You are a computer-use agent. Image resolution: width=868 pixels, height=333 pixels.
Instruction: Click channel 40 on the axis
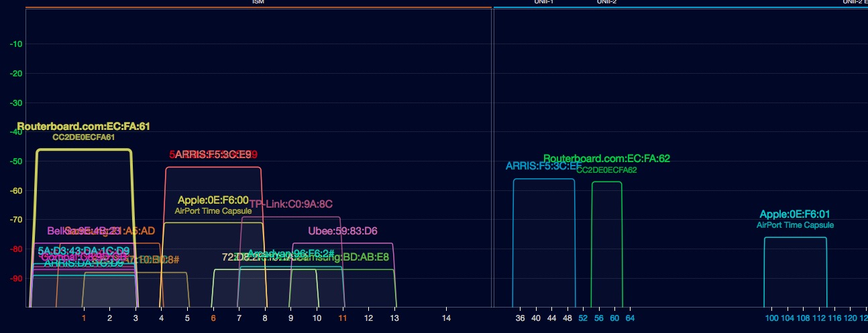coord(536,318)
